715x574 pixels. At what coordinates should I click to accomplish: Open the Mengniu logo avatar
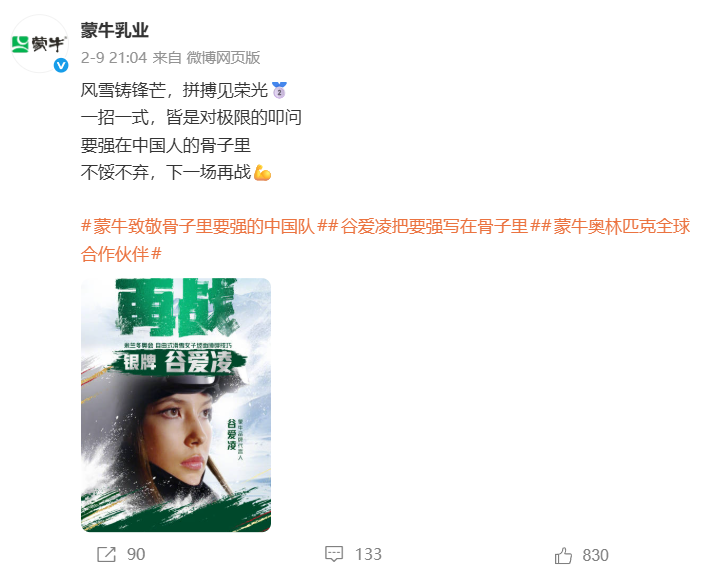pos(40,44)
